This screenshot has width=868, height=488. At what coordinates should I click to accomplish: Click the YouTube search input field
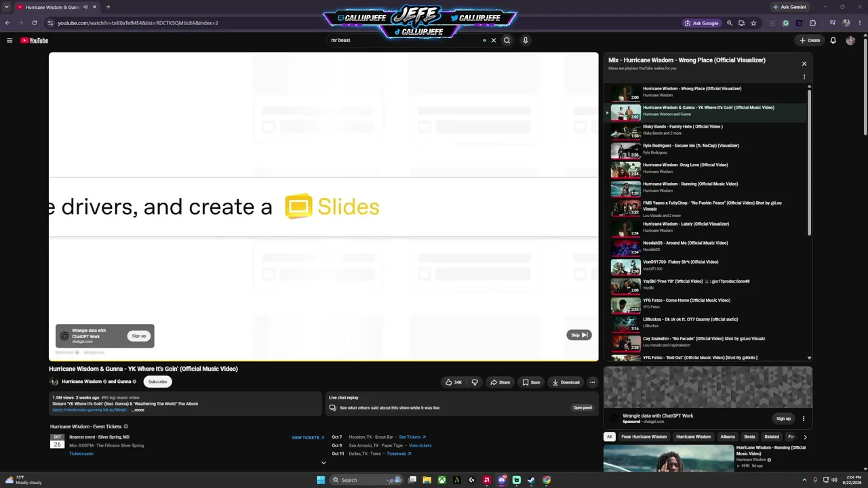click(403, 41)
